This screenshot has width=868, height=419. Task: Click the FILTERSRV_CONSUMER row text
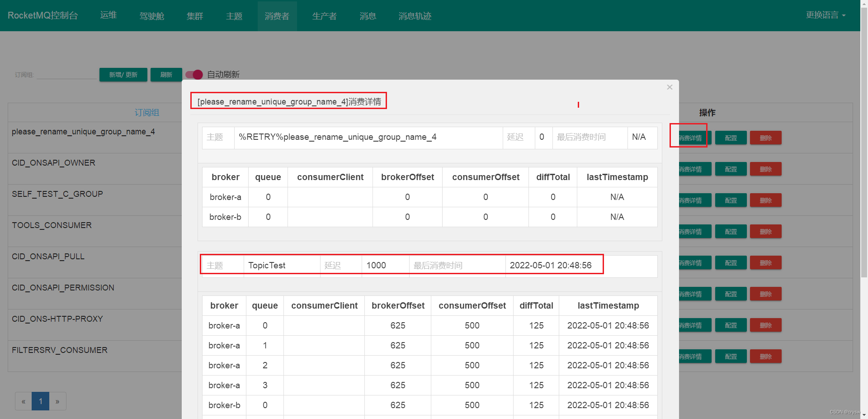click(x=60, y=350)
